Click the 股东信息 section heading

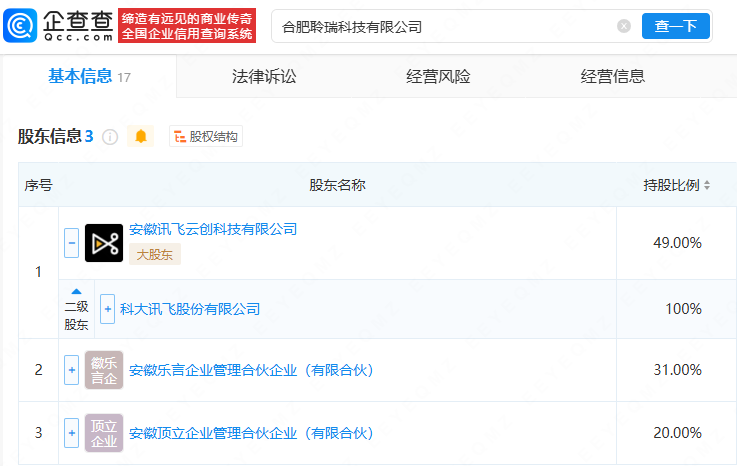pyautogui.click(x=50, y=136)
